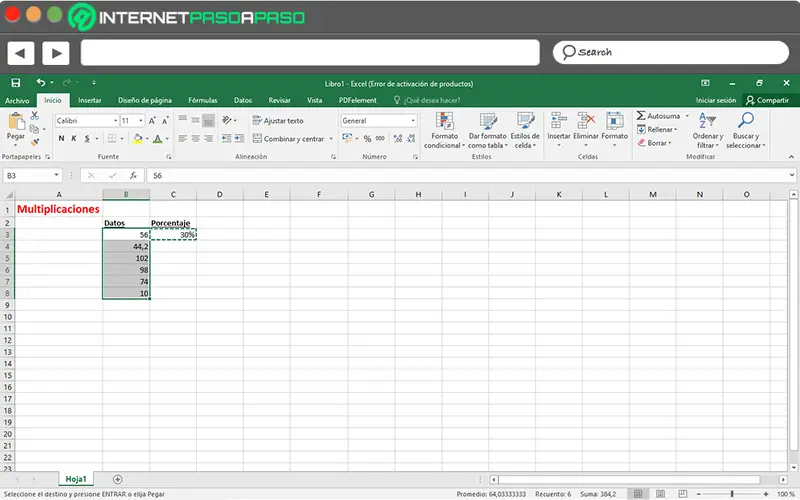Switch to the Fórmulas tab
800x500 pixels.
tap(203, 101)
